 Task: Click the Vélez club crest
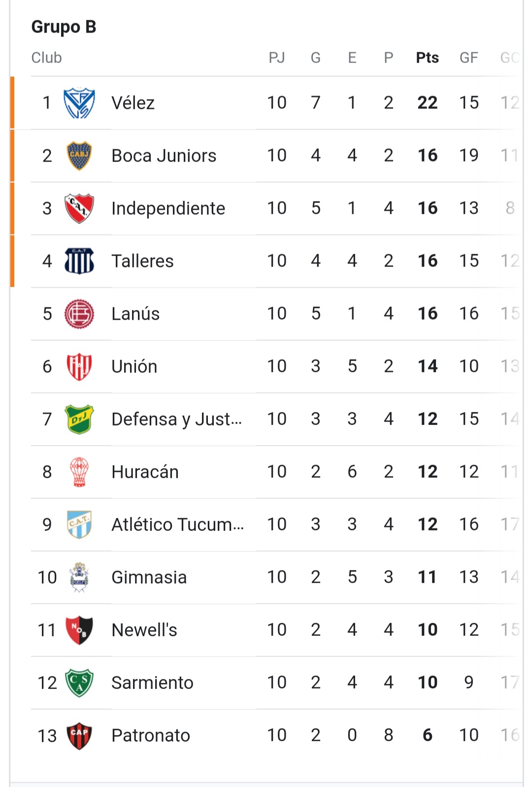tap(79, 103)
